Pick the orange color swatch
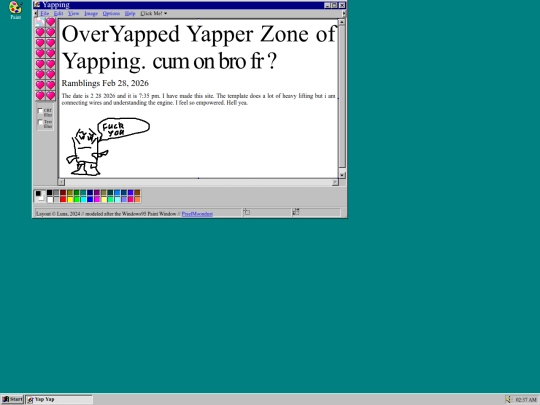 [x=137, y=199]
